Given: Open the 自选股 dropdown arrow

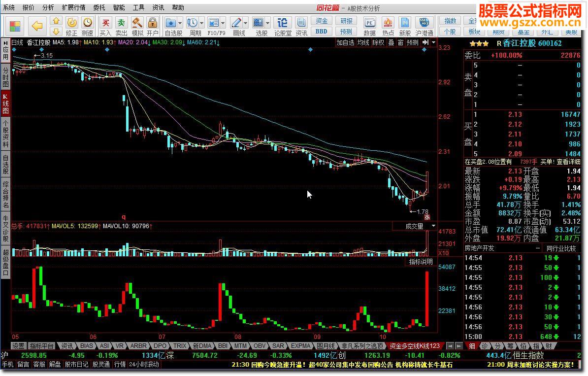Looking at the screenshot, I should click(x=180, y=23).
